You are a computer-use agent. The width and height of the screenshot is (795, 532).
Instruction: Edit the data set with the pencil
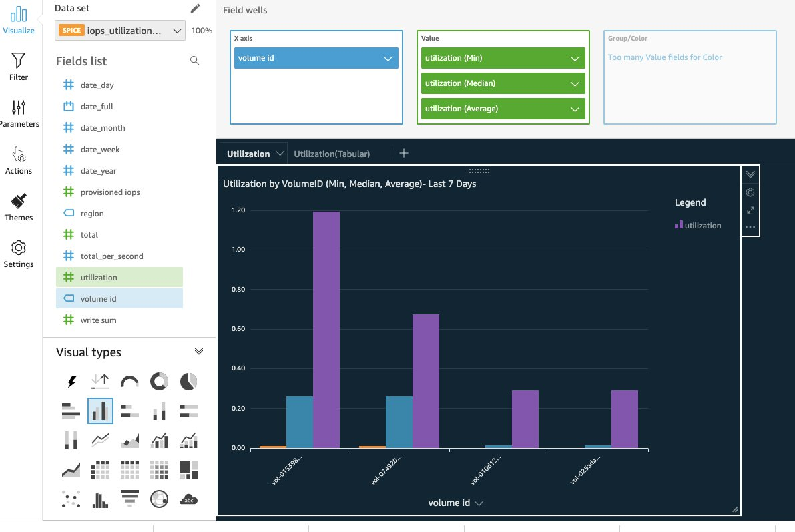pos(196,8)
